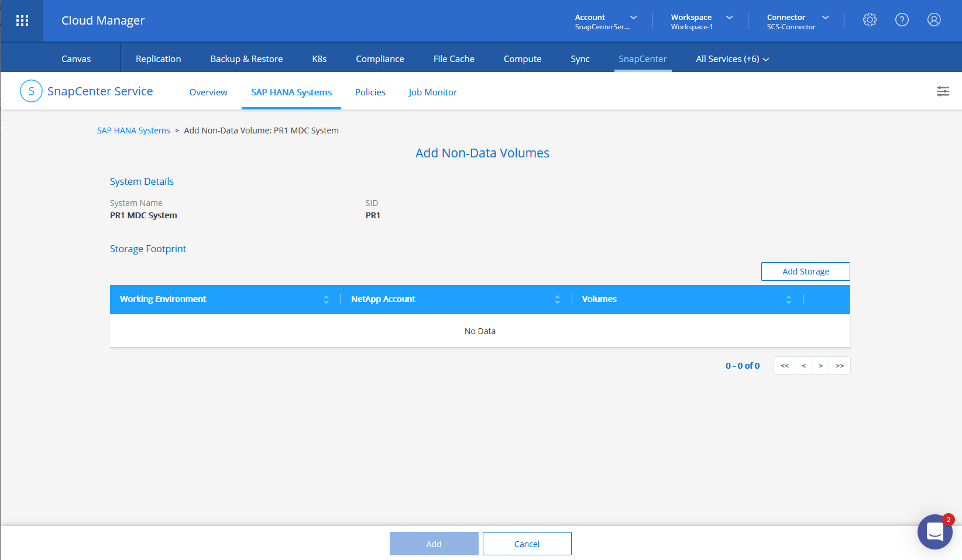
Task: Click the Add Storage button
Action: pos(805,272)
